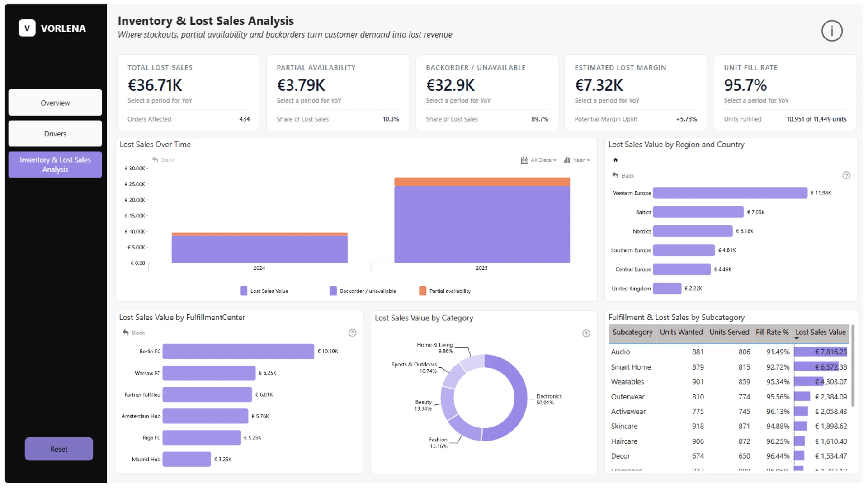
Task: Select the Wearables subcategory row
Action: point(729,382)
